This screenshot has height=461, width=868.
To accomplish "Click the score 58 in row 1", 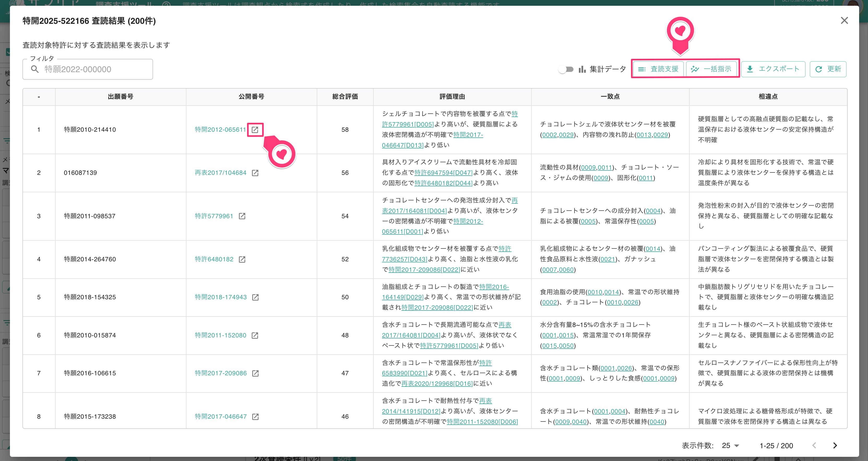I will (345, 130).
